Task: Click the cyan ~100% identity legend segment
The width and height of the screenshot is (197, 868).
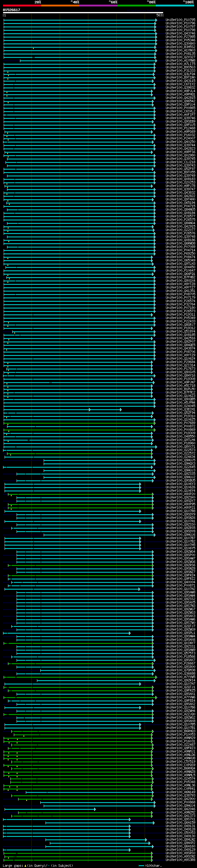Action: 175,6
